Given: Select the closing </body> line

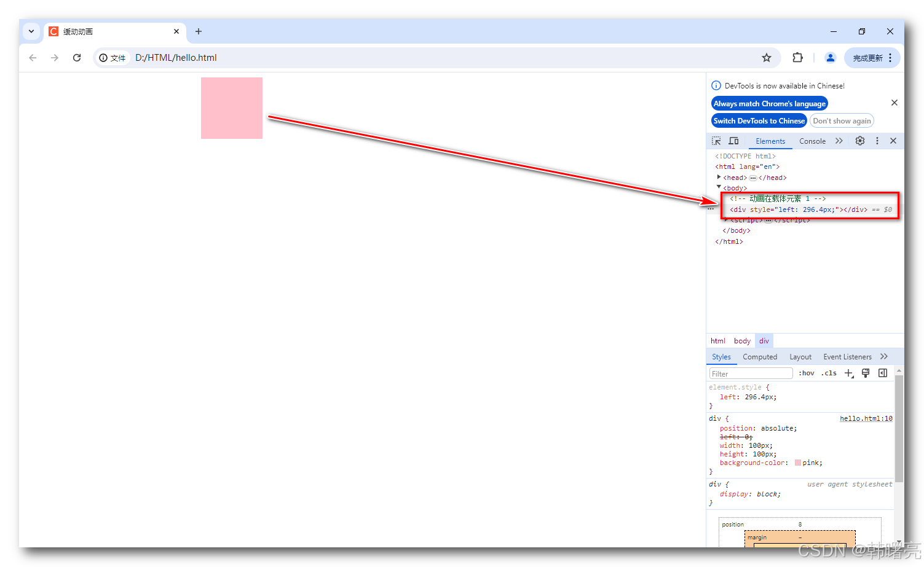Looking at the screenshot, I should [x=736, y=231].
